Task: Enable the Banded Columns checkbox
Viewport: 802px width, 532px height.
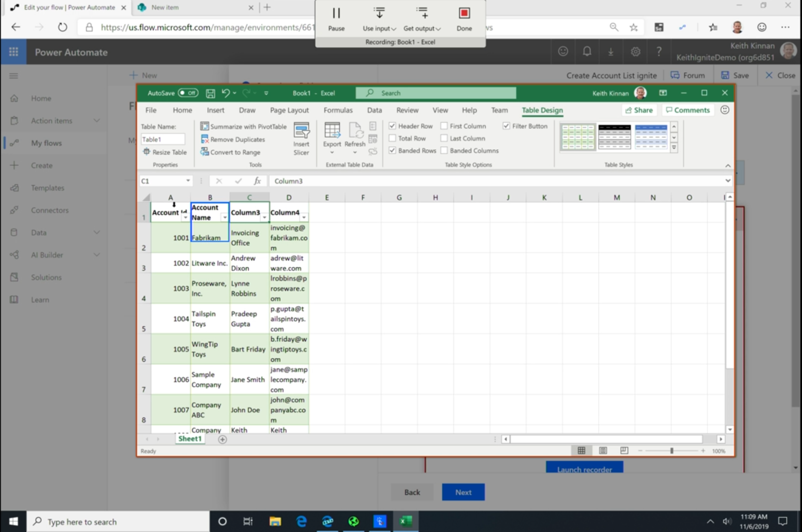Action: (444, 150)
